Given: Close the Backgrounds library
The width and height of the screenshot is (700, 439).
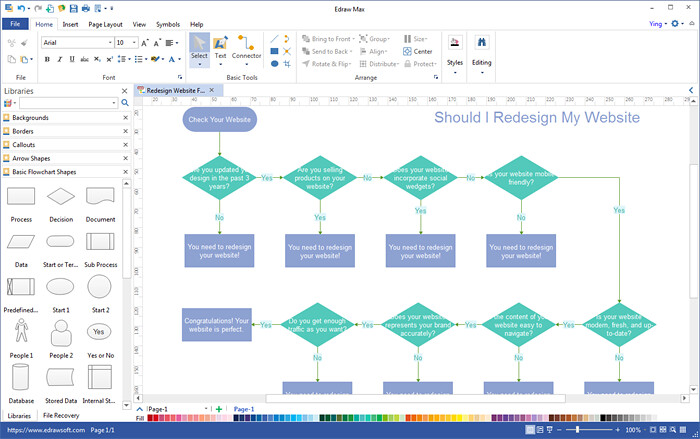Looking at the screenshot, I should tap(125, 118).
